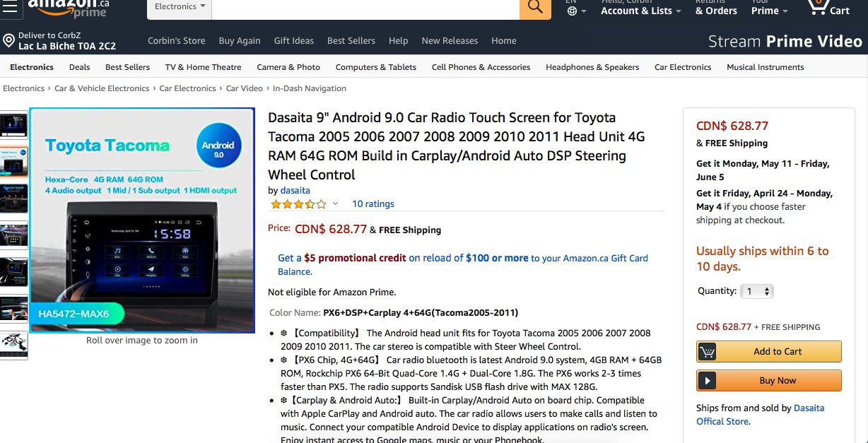The height and width of the screenshot is (443, 868).
Task: Click the Car Video breadcrumb
Action: 244,88
